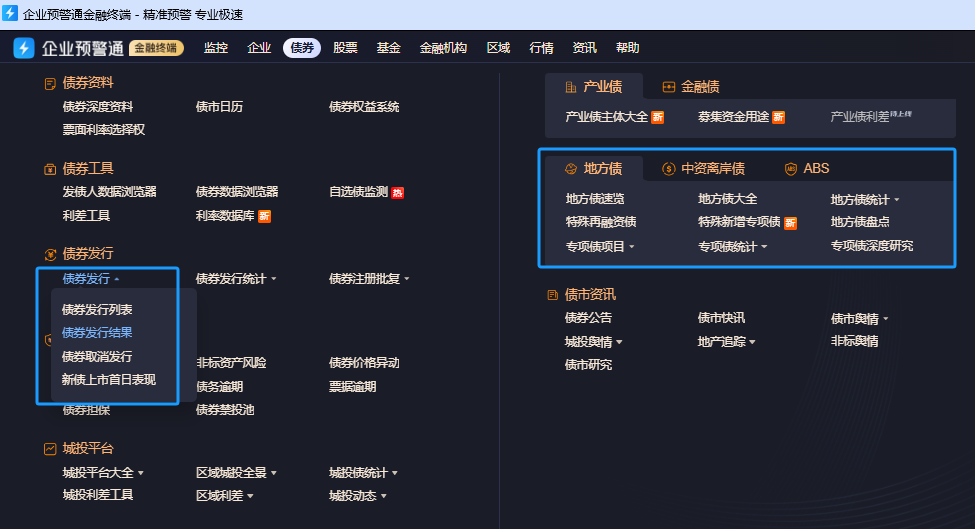
Task: Click the 新 badge beside 特殊新增专项债
Action: tap(790, 223)
